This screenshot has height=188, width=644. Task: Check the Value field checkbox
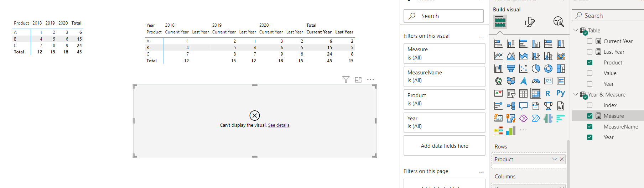click(x=590, y=73)
